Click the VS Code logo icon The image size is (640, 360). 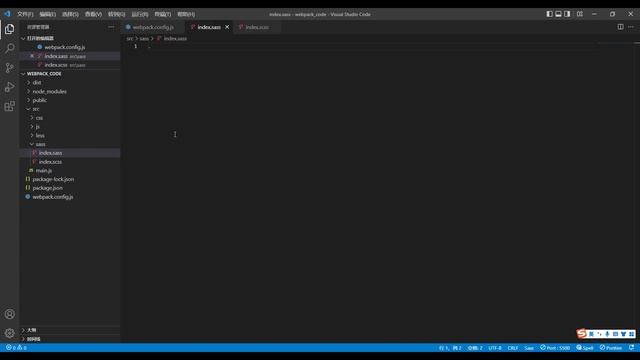point(7,14)
